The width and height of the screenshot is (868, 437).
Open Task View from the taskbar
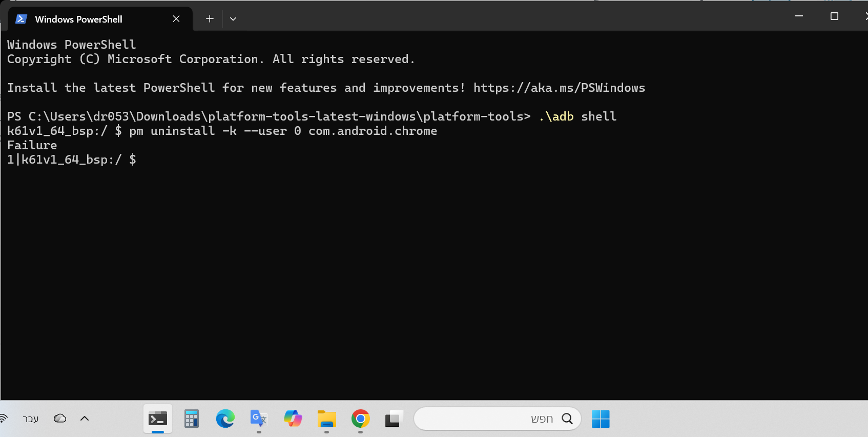click(x=394, y=419)
